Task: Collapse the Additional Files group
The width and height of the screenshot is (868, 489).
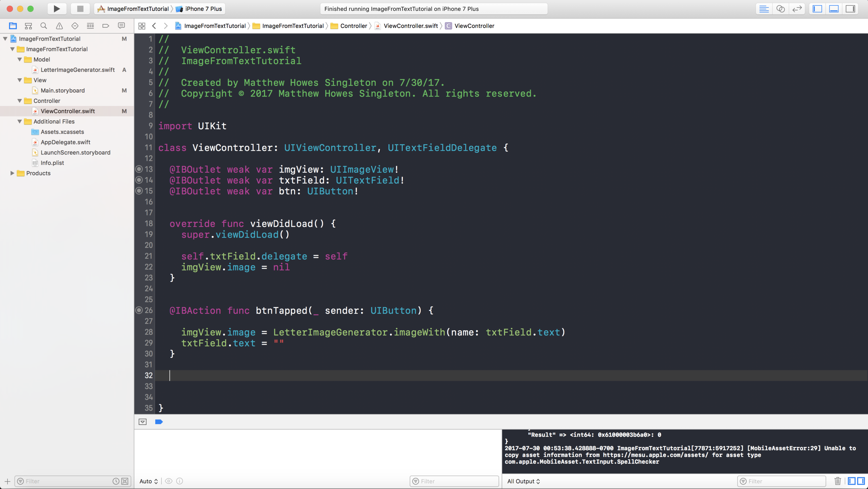Action: (x=20, y=121)
